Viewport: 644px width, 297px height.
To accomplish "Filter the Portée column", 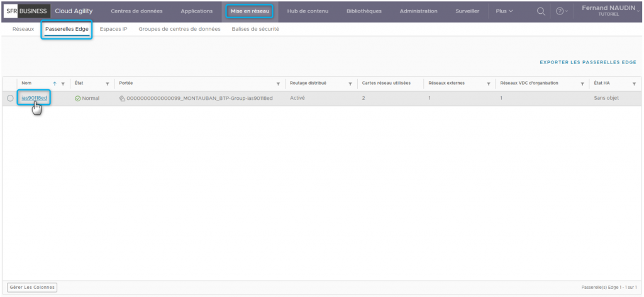I will point(278,84).
